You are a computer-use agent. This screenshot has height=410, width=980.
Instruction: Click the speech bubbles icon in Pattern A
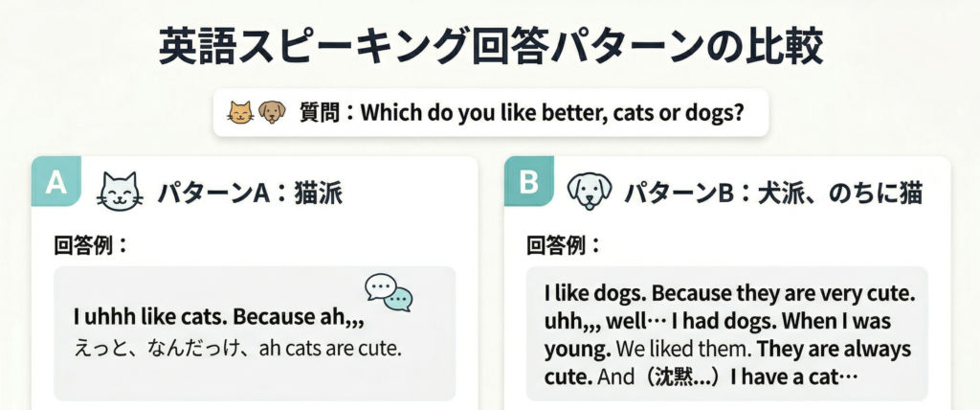pyautogui.click(x=389, y=292)
